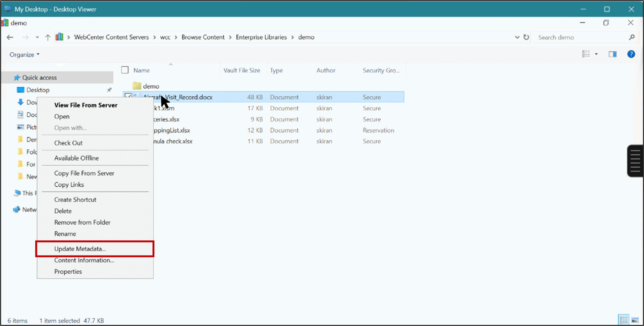Choose Update Metadata from the context menu

[80, 249]
